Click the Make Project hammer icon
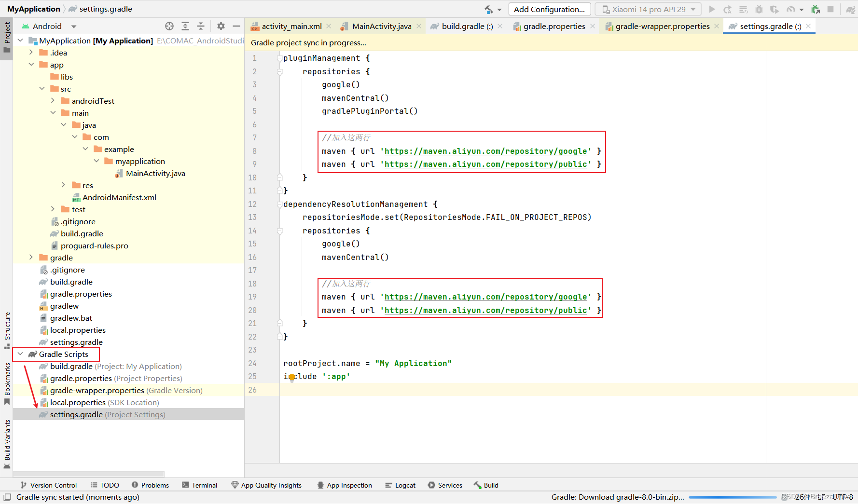 (489, 9)
